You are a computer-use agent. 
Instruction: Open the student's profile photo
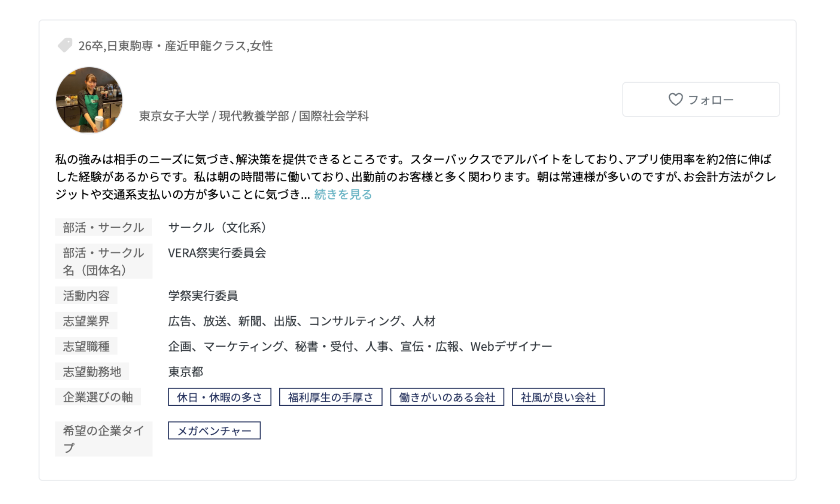pyautogui.click(x=89, y=100)
